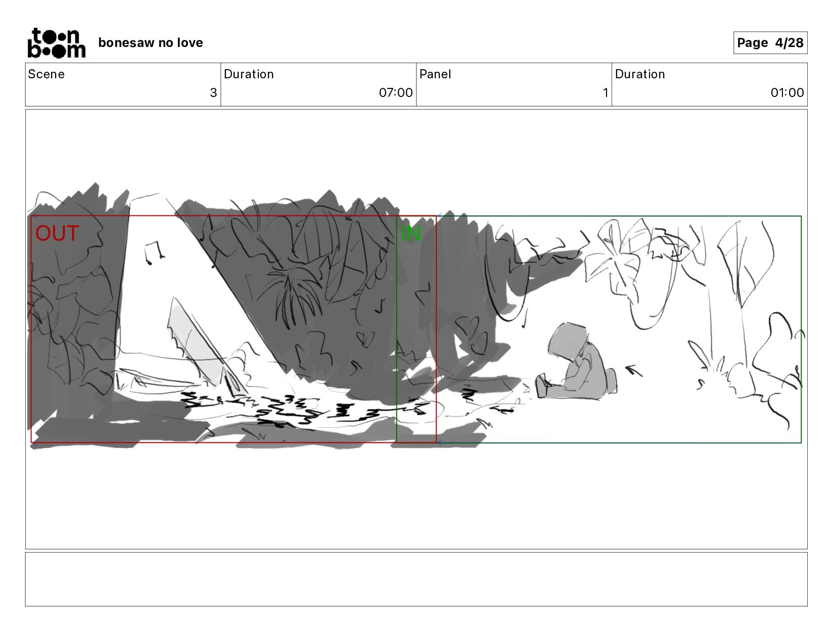Select the project title 'bonesaw no love'

point(151,43)
